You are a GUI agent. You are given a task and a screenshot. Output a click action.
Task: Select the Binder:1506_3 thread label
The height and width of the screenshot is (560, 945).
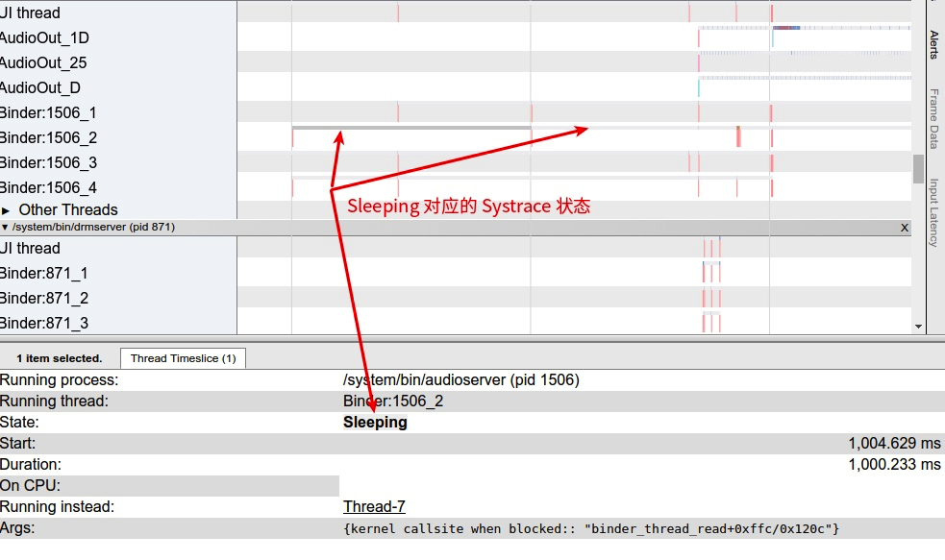(48, 162)
